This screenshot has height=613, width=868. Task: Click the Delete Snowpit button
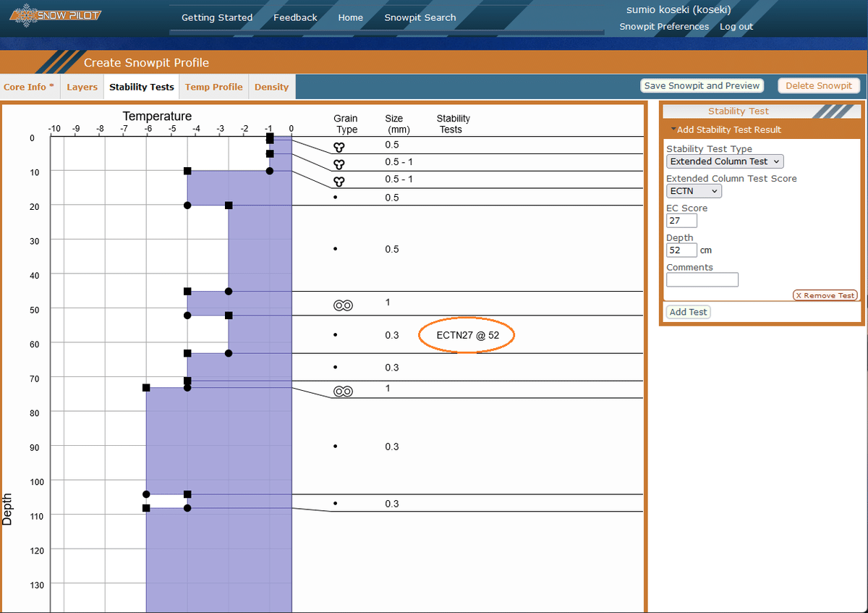[819, 85]
